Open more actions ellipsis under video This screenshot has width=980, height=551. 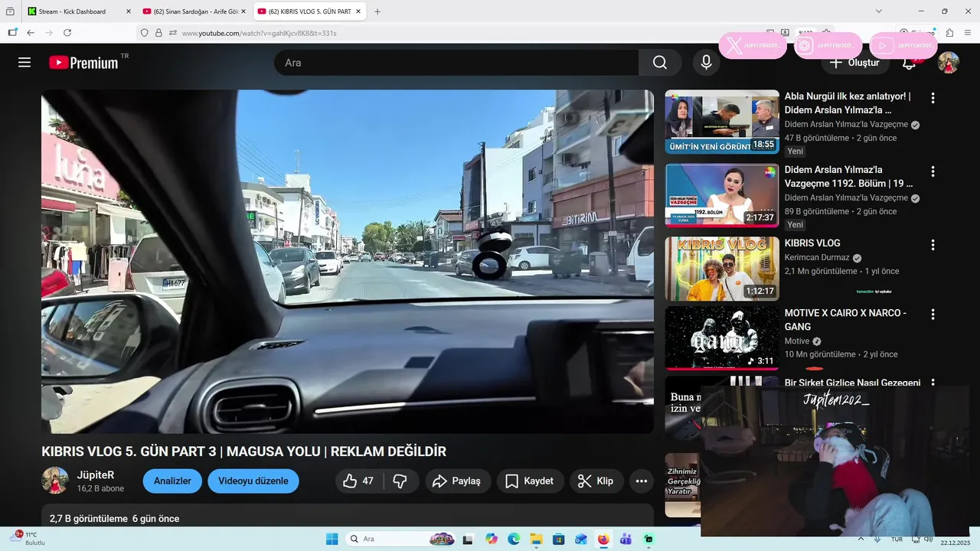coord(642,481)
